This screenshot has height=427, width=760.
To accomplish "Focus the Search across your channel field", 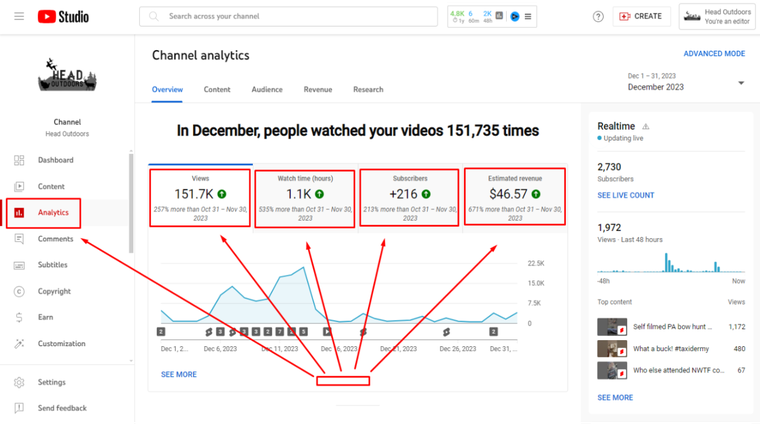I will (x=288, y=16).
